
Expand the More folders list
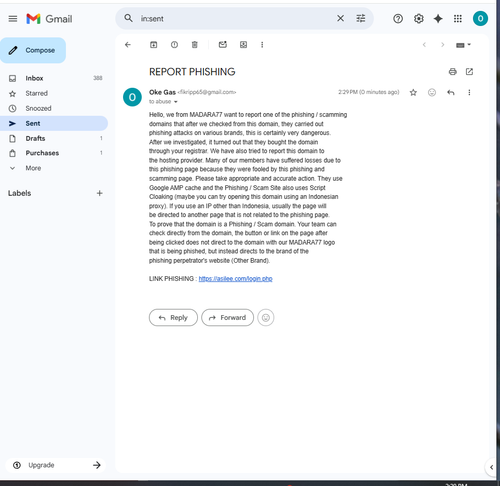point(33,168)
